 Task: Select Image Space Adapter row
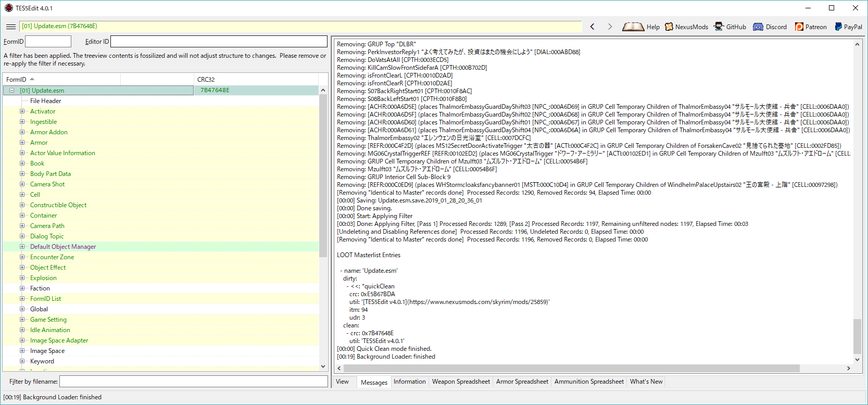tap(161, 340)
